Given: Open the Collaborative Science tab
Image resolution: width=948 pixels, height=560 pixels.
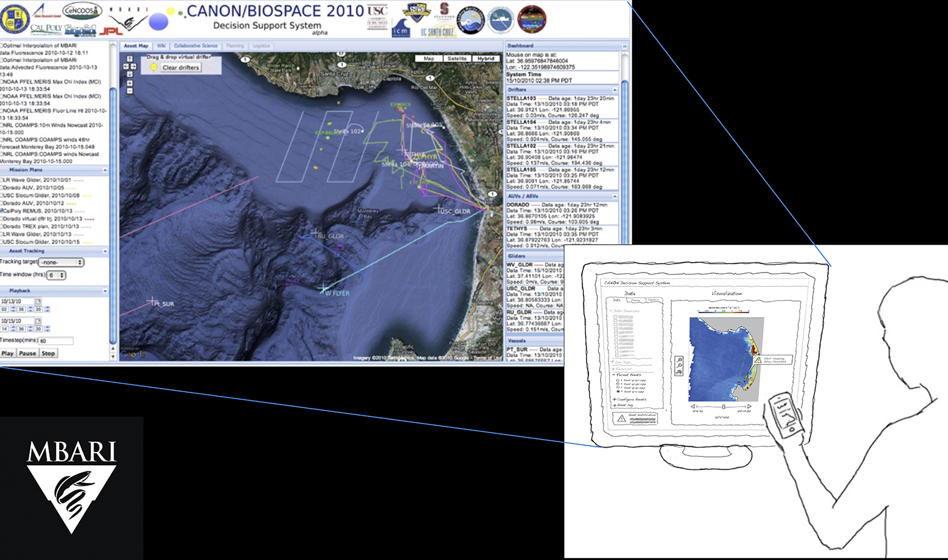Looking at the screenshot, I should [196, 46].
